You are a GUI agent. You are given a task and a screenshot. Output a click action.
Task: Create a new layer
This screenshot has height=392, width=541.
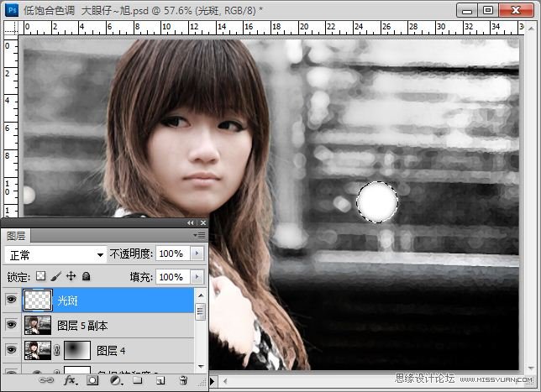click(x=160, y=380)
